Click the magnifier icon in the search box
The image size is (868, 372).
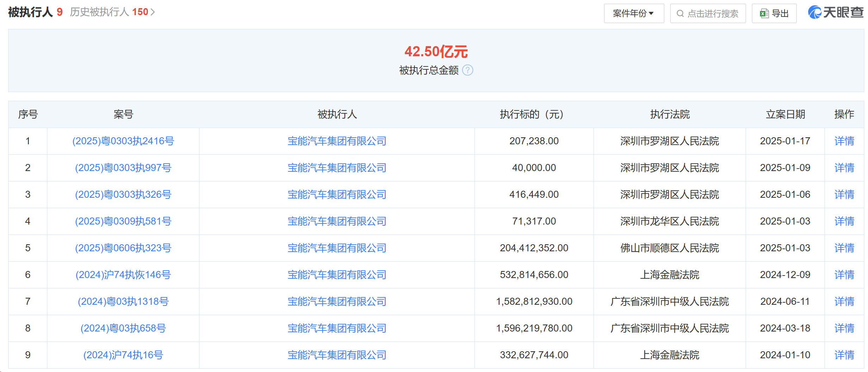(680, 14)
